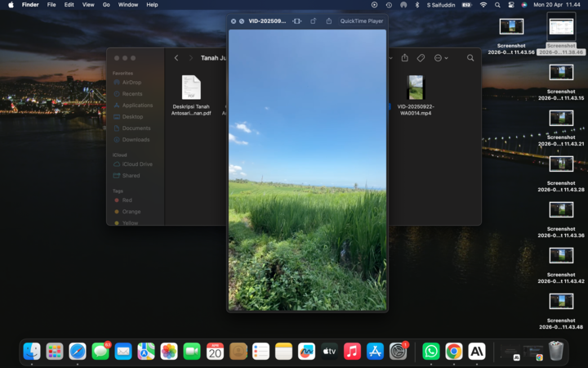Viewport: 588px width, 368px height.
Task: Click the Finder search magnifier icon
Action: point(470,58)
